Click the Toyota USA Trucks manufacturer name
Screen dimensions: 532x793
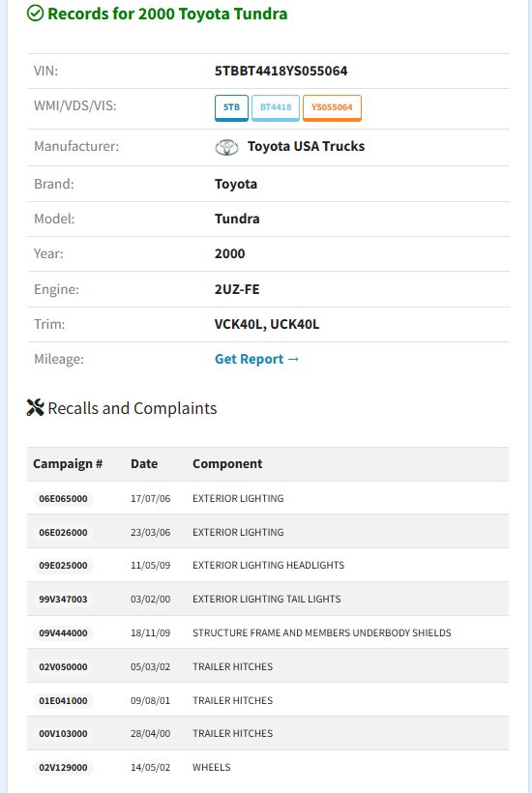(306, 146)
